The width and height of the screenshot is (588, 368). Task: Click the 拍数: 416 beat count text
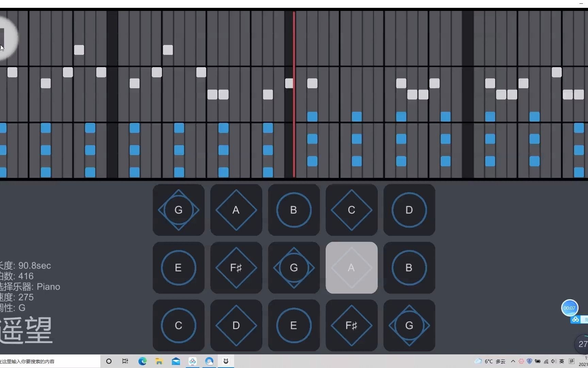point(17,276)
